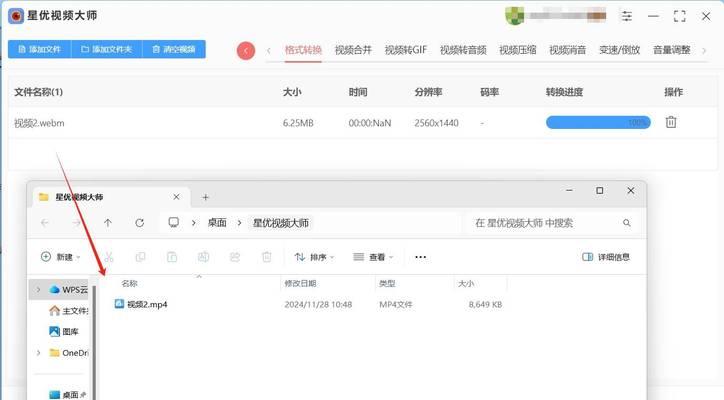Open the 视频转GIF tab
Viewport: 724px width, 400px height.
[x=406, y=50]
